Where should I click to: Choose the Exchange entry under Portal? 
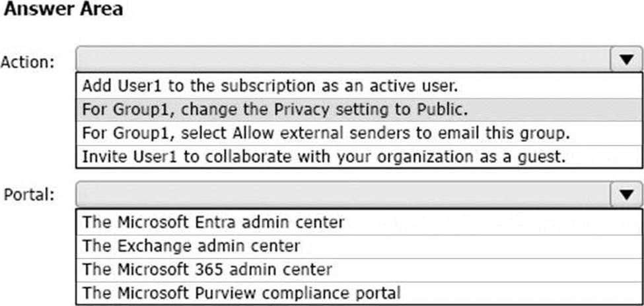click(x=359, y=246)
